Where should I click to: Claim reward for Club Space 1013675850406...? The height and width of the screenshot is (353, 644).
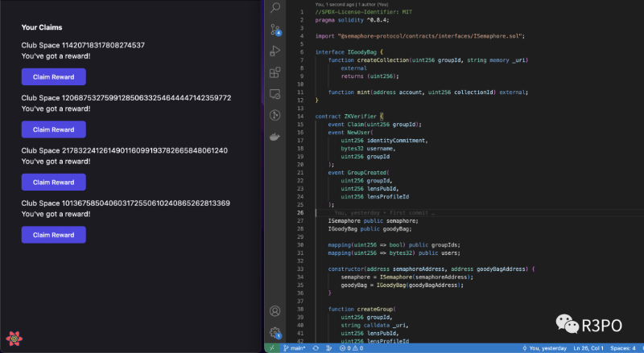[54, 235]
